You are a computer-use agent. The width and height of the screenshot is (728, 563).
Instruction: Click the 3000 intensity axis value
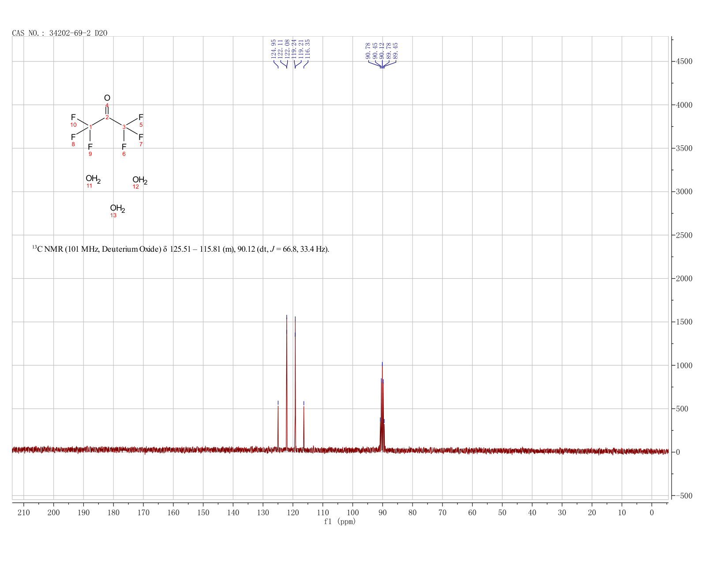point(684,192)
